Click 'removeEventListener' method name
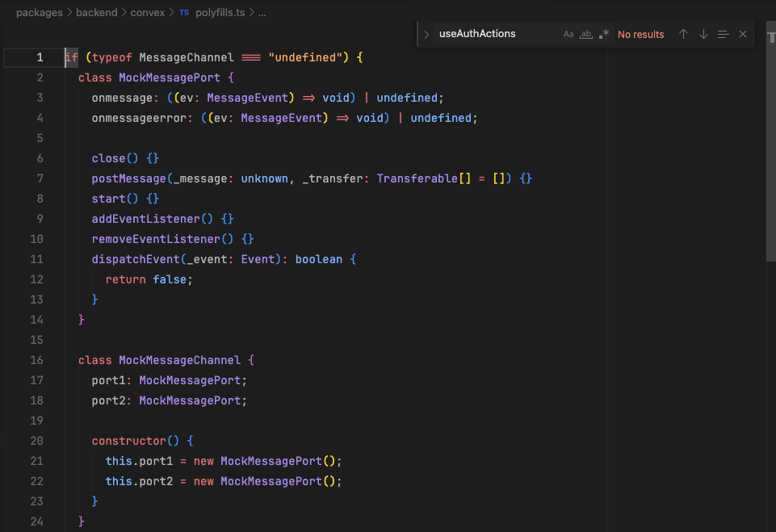776x532 pixels. click(156, 239)
